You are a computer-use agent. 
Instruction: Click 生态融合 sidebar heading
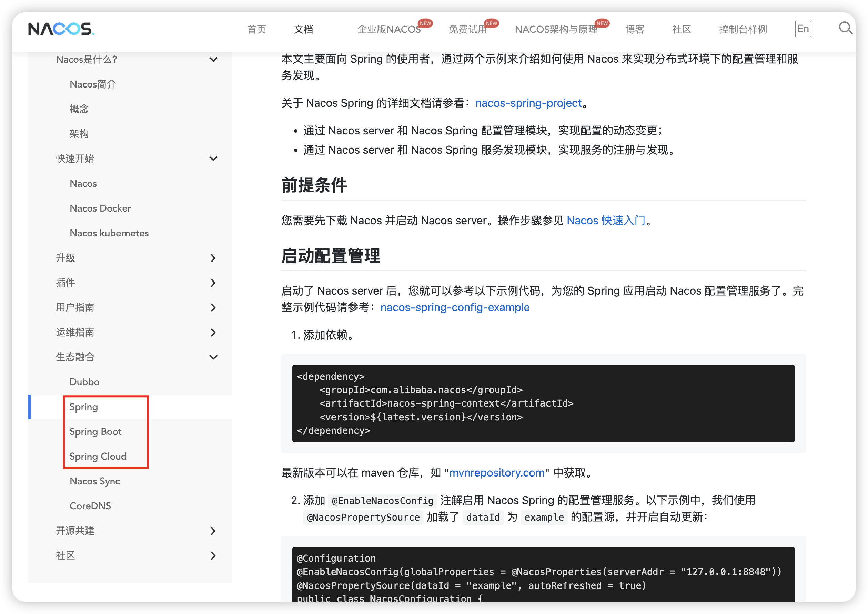pos(75,357)
